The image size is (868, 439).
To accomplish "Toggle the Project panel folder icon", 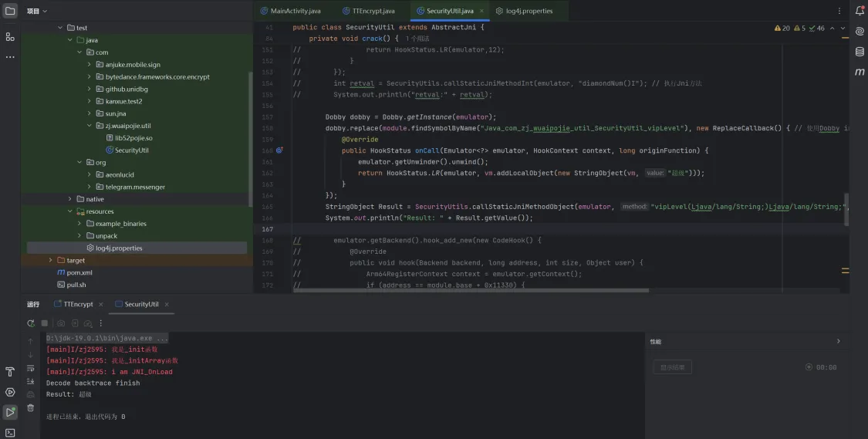I will [x=10, y=11].
